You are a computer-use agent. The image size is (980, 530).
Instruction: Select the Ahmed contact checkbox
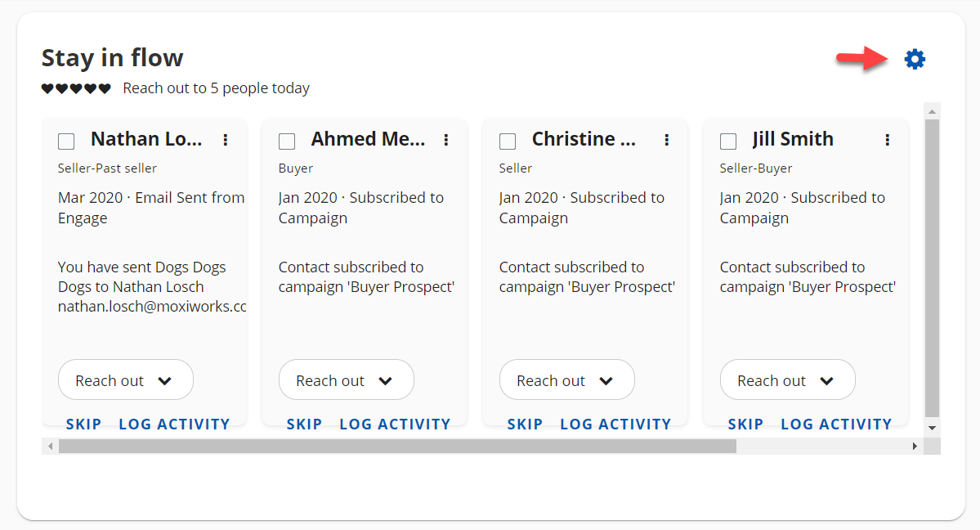(287, 141)
